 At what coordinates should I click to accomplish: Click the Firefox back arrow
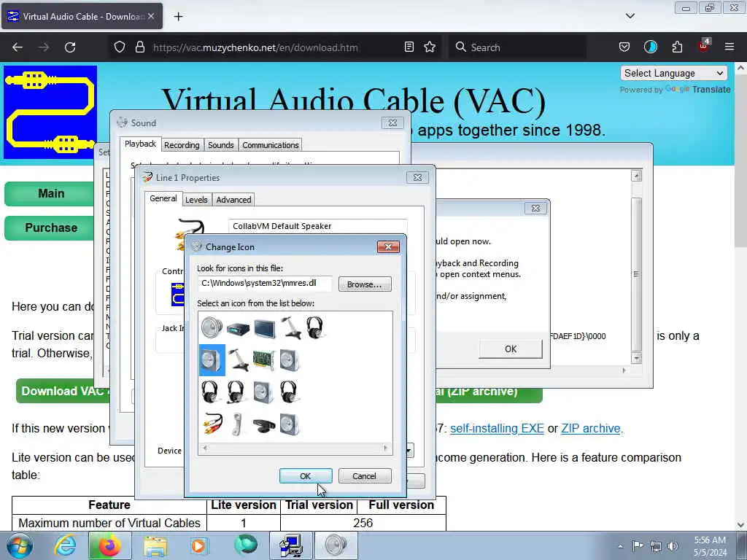[x=18, y=47]
